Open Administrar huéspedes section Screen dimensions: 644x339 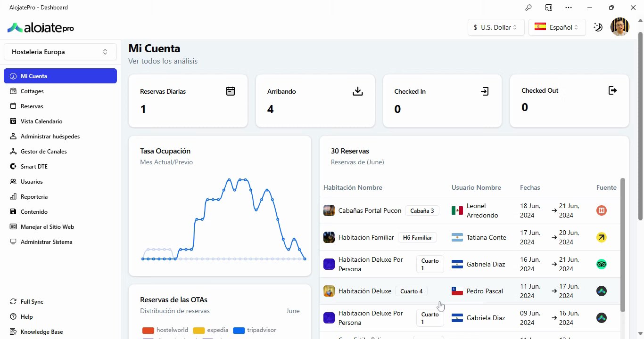(60, 137)
